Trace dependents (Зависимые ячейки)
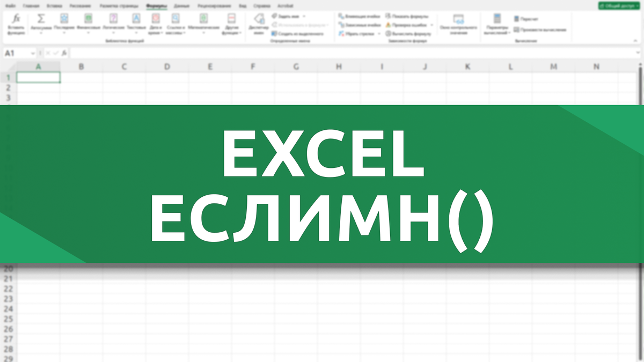 tap(360, 25)
